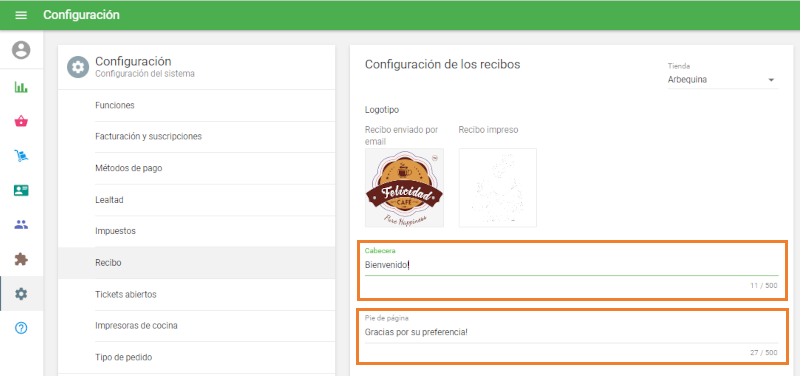This screenshot has width=800, height=376.
Task: Select Métodos de pago
Action: (196, 168)
